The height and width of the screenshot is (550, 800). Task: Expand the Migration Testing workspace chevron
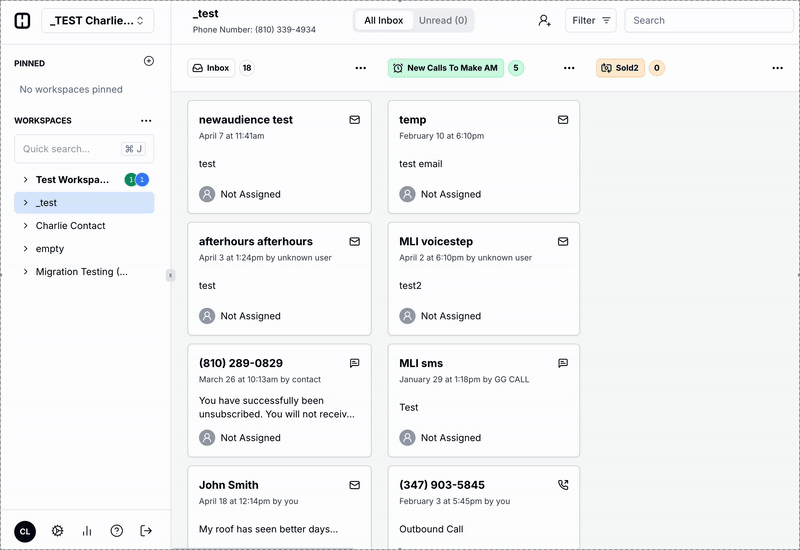click(26, 271)
